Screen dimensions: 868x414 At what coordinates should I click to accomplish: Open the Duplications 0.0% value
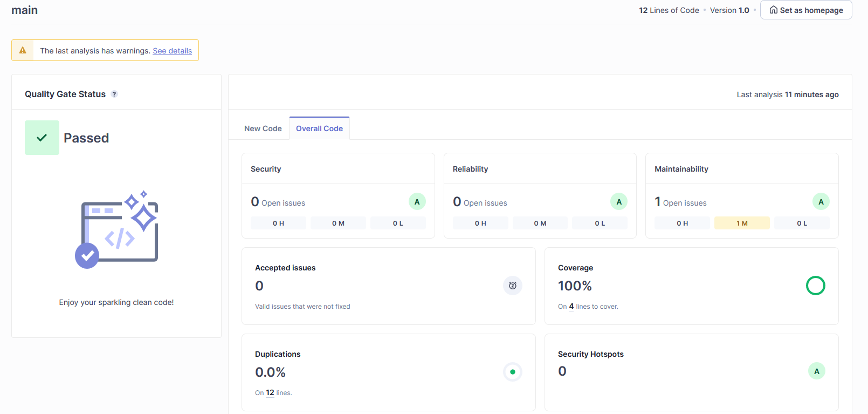coord(270,372)
